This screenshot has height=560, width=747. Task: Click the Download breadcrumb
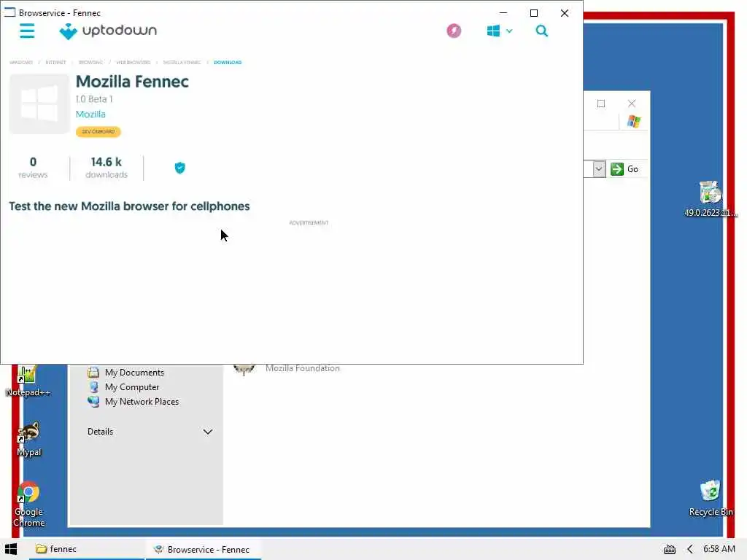[x=228, y=63]
